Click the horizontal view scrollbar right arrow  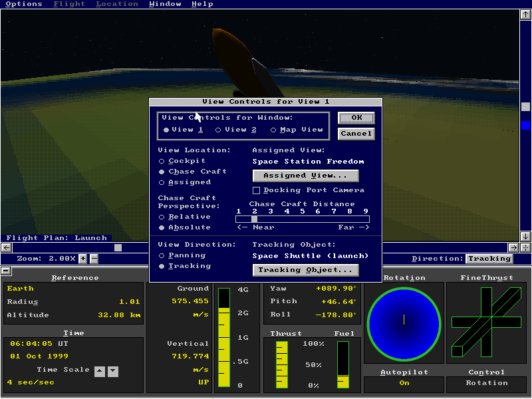513,247
